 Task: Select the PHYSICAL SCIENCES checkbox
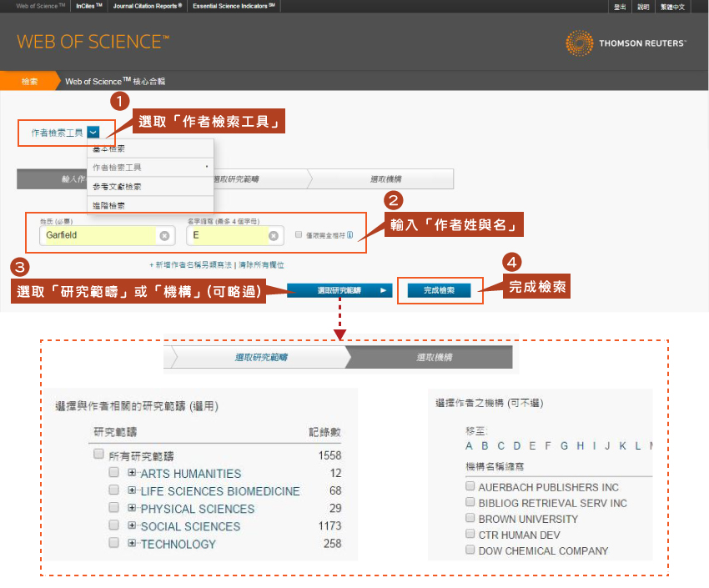114,508
